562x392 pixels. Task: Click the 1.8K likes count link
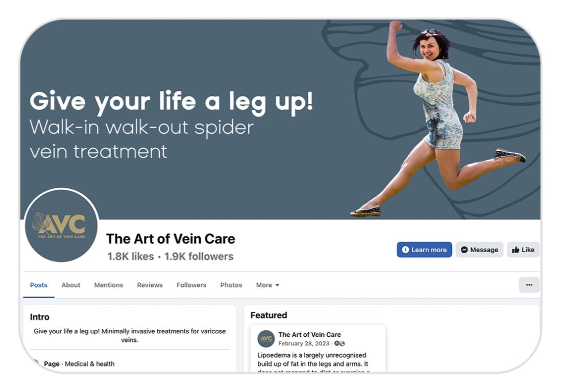pos(131,257)
